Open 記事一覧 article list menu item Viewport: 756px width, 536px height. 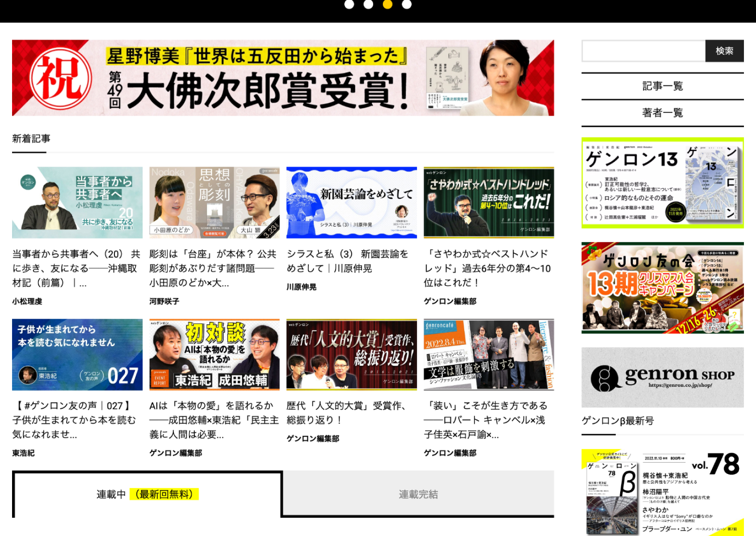click(662, 86)
